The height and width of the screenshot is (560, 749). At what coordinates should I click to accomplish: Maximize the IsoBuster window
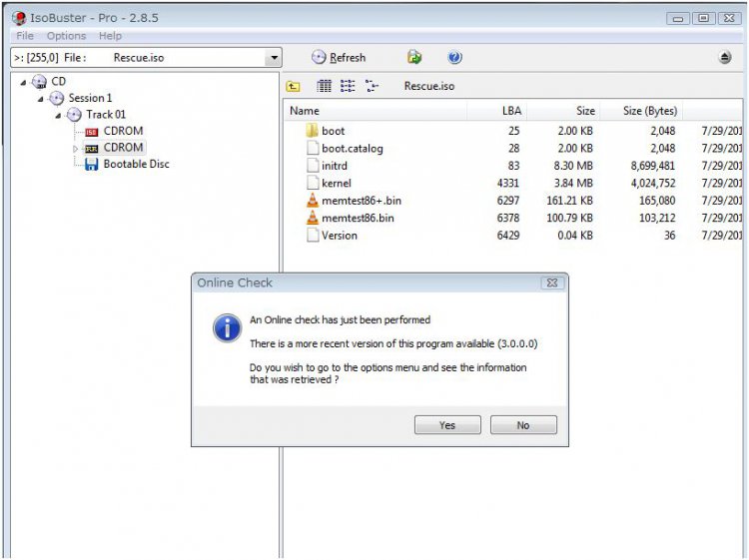click(x=703, y=19)
